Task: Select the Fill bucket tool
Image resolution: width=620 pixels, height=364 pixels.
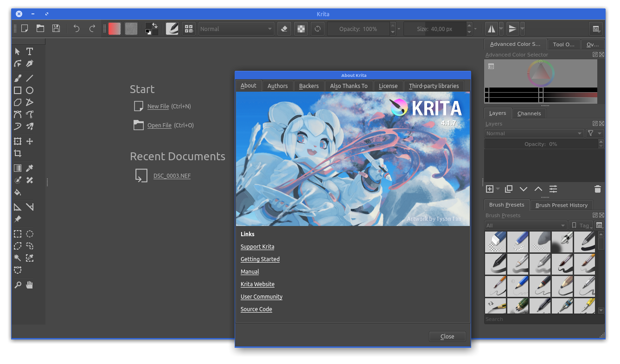Action: coord(18,192)
